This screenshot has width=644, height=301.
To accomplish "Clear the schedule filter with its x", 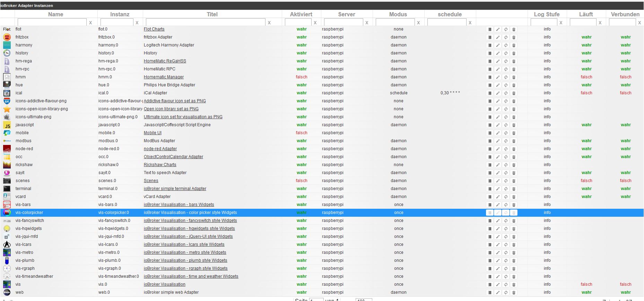I will (470, 23).
